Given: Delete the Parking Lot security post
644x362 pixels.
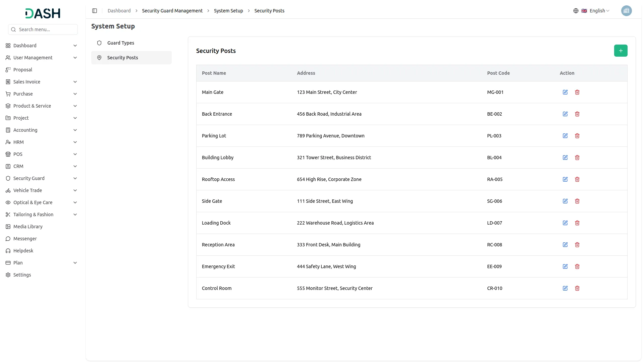Looking at the screenshot, I should coord(577,136).
